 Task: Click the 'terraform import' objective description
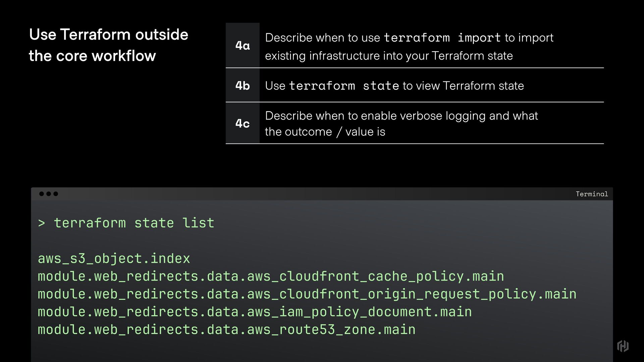[409, 47]
